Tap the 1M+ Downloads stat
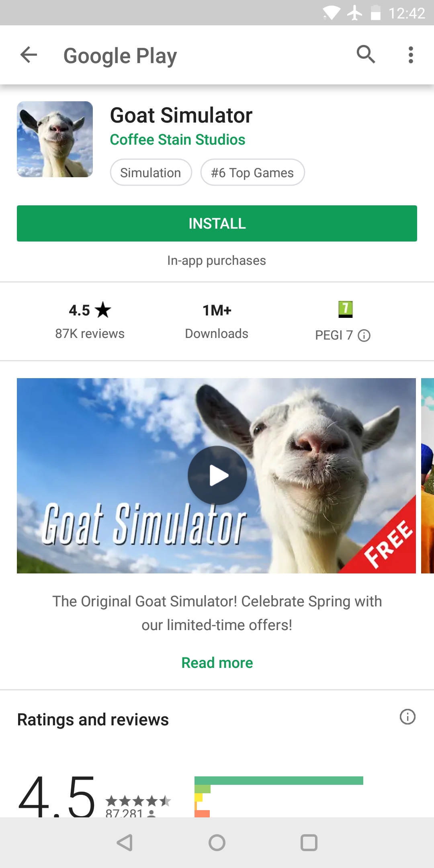Viewport: 434px width, 868px height. [x=217, y=321]
